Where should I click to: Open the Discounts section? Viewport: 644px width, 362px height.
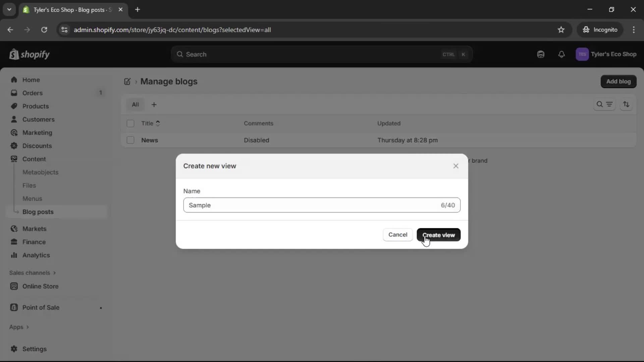(37, 146)
